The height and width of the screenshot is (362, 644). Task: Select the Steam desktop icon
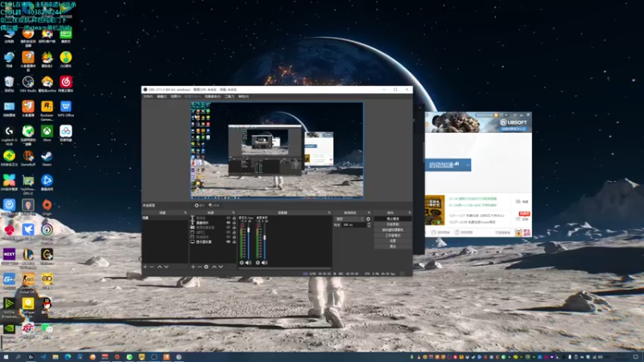pyautogui.click(x=47, y=158)
